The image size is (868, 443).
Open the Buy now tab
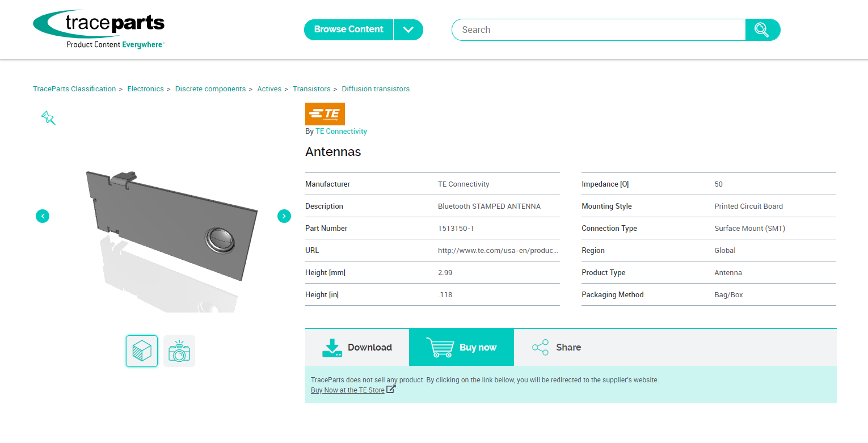click(461, 347)
